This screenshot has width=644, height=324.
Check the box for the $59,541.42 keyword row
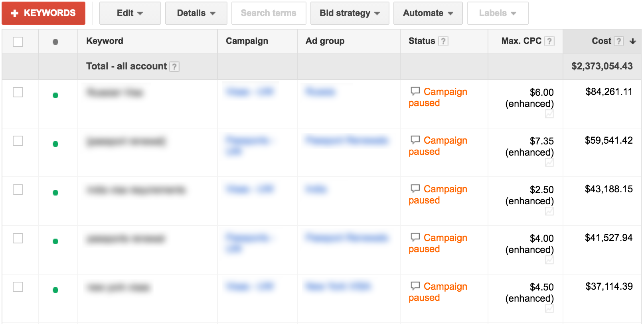pos(18,141)
